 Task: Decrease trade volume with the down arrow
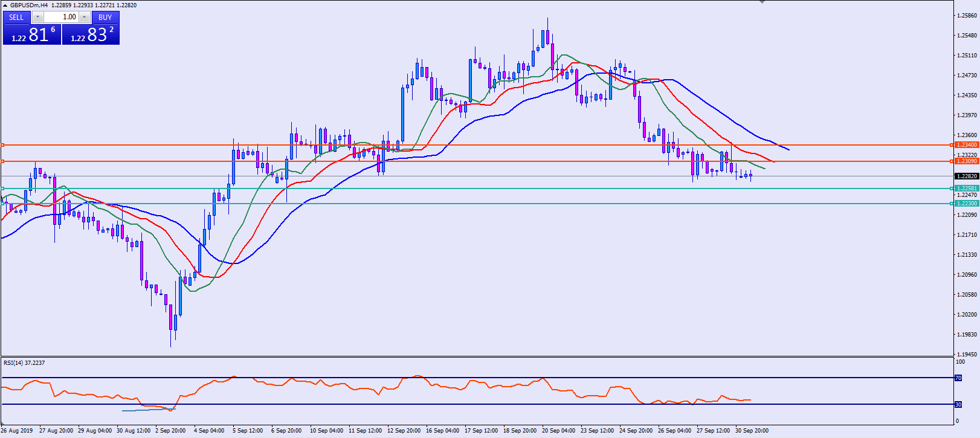pos(37,18)
